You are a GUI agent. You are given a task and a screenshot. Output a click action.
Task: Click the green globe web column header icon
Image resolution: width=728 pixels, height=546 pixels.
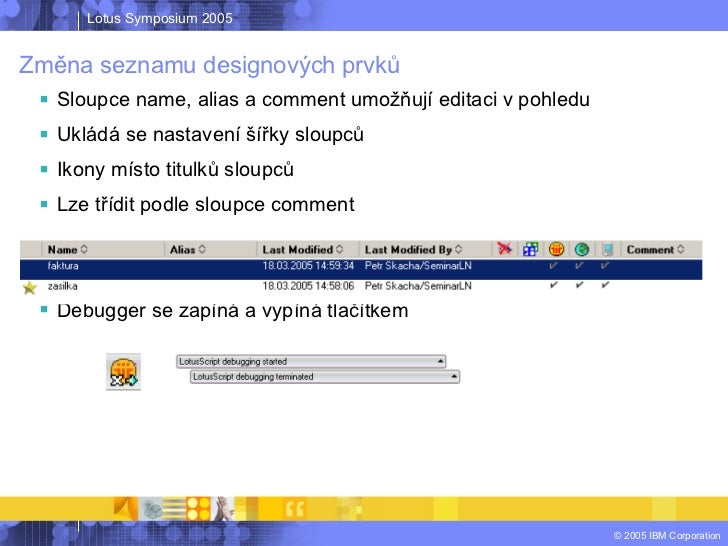point(582,249)
